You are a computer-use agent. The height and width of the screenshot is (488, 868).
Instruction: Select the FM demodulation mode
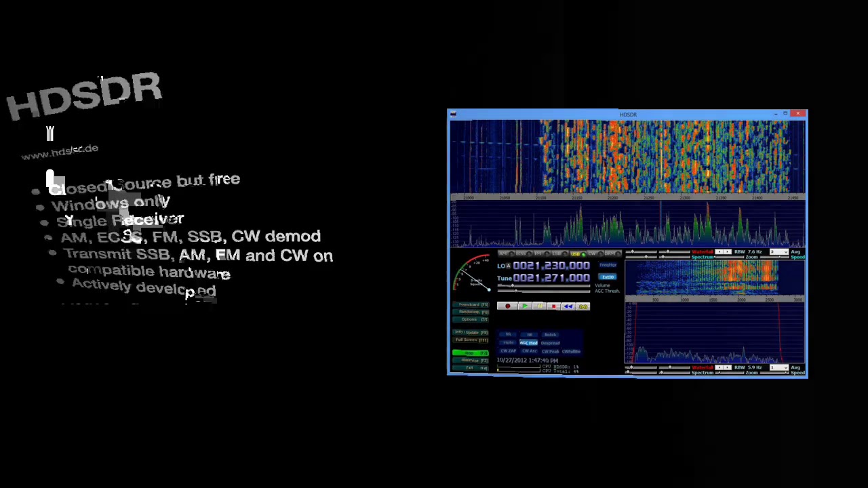click(x=542, y=253)
